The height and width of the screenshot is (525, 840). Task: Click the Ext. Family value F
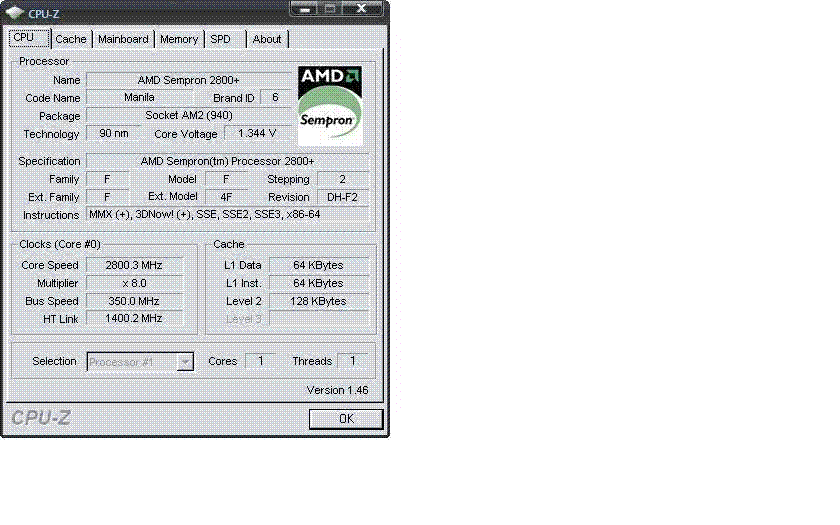[x=107, y=197]
